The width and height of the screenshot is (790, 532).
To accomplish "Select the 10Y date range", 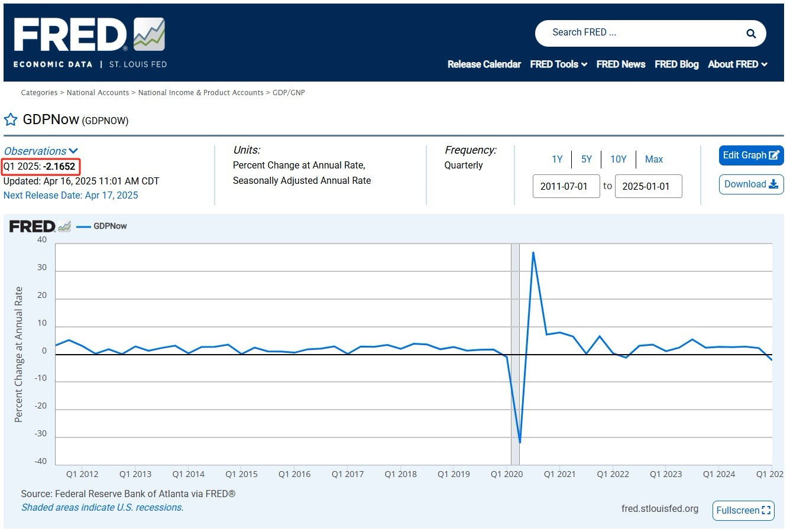I will pos(618,159).
